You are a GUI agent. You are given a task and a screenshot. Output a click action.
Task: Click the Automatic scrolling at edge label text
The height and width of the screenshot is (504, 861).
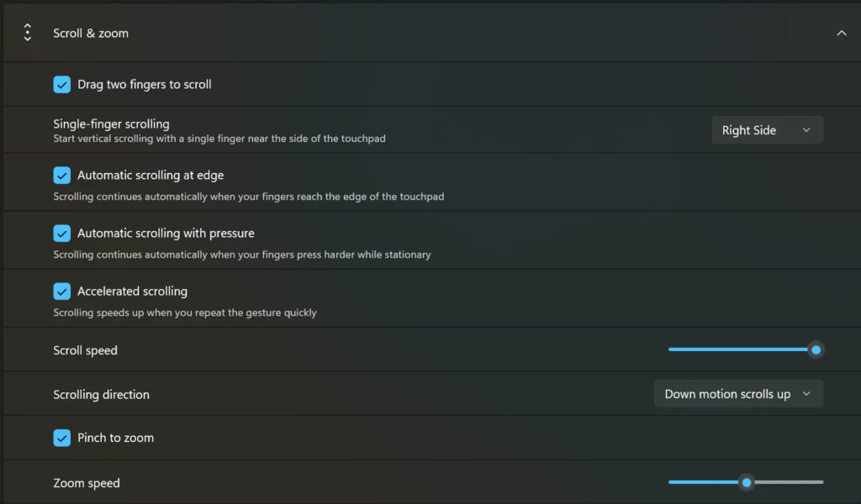[x=151, y=175]
